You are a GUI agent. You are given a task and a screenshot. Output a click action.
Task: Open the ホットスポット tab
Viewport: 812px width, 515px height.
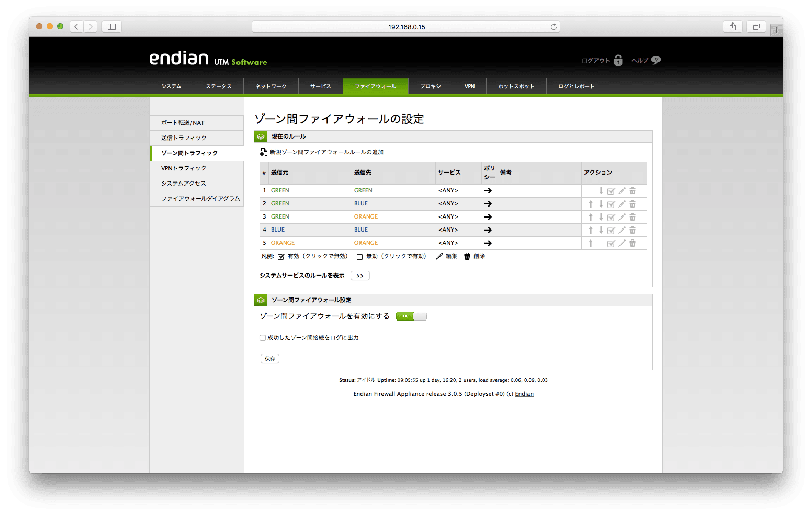516,86
